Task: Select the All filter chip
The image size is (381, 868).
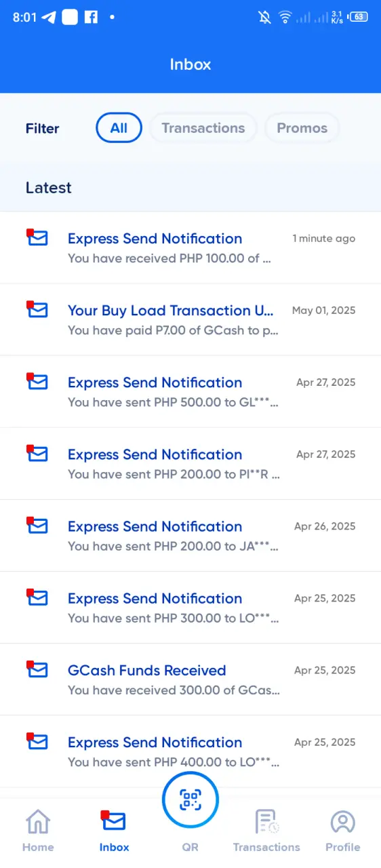Action: (x=119, y=128)
